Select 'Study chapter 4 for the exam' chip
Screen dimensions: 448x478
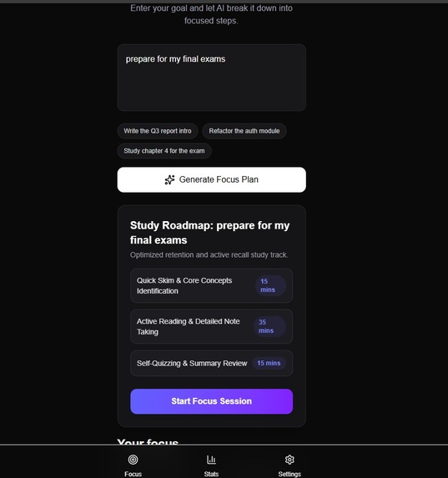(x=164, y=151)
